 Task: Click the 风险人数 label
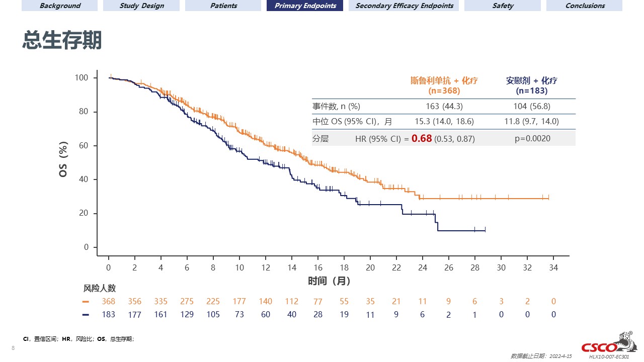point(100,288)
